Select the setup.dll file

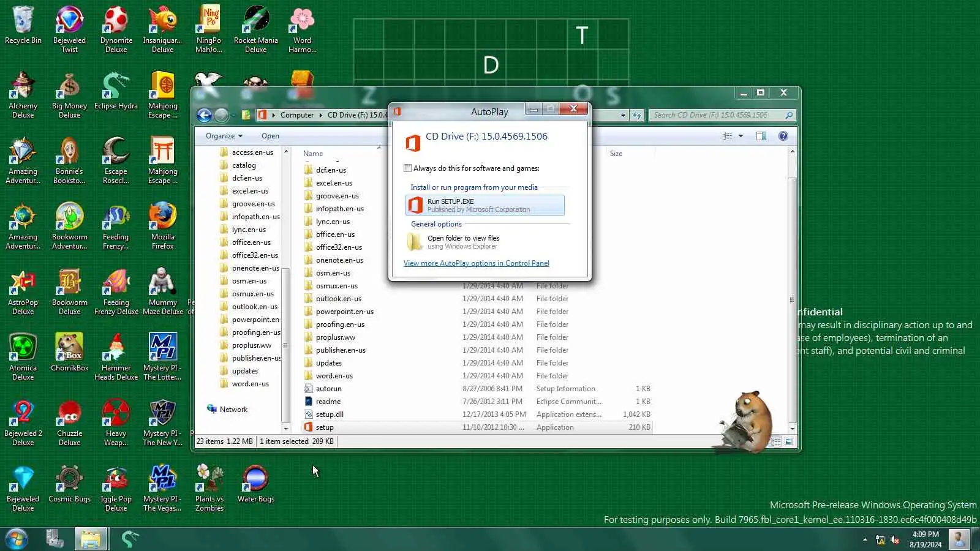(x=330, y=414)
